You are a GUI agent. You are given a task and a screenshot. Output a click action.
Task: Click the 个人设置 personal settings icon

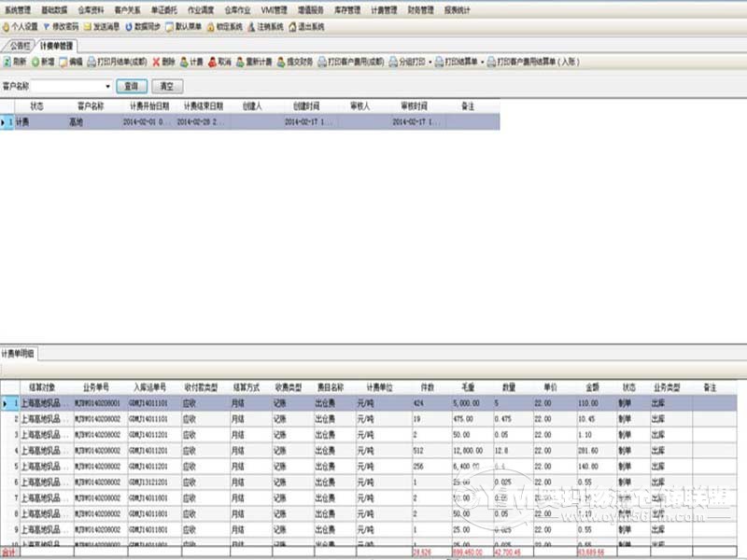click(x=7, y=27)
